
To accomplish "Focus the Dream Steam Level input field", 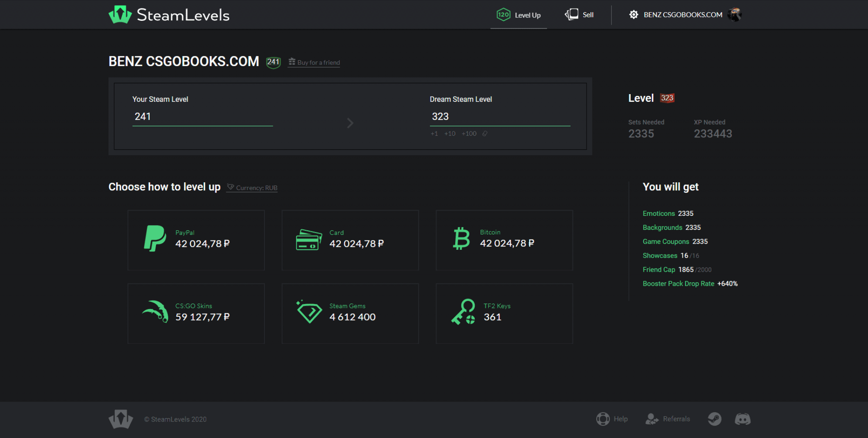I will point(500,117).
